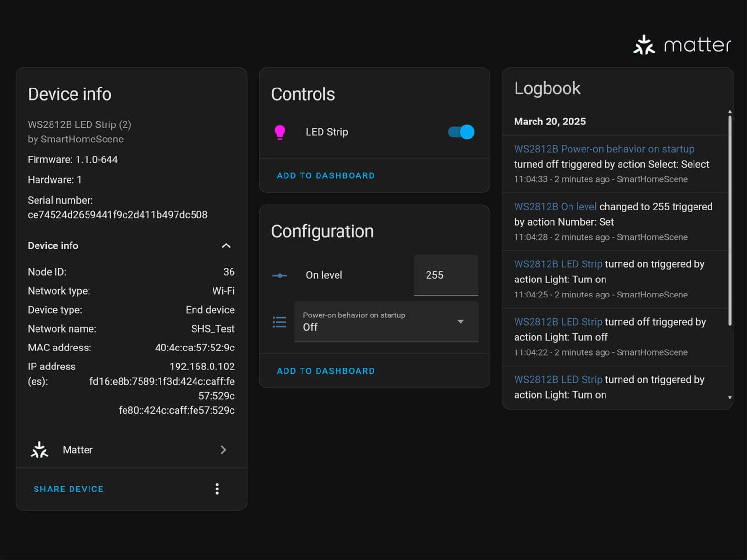The height and width of the screenshot is (560, 747).
Task: Click Share Device button
Action: [69, 489]
